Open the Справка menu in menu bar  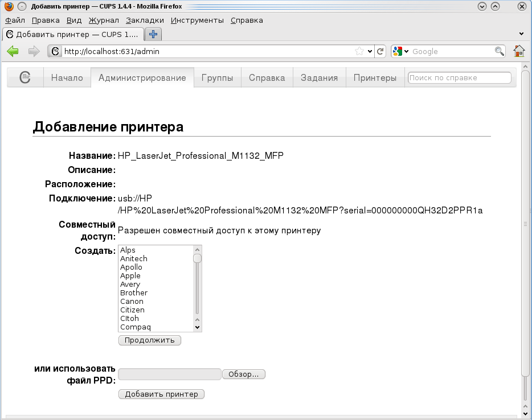coord(247,20)
